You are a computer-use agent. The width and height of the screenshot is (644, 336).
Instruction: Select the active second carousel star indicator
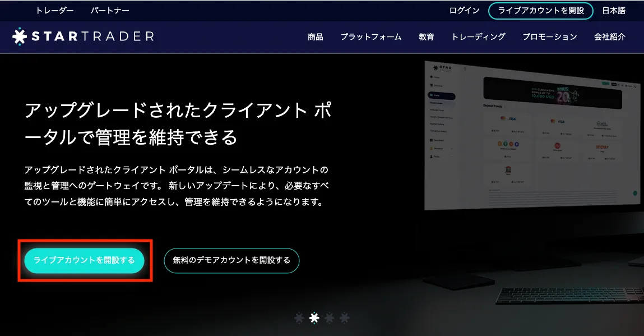coord(314,318)
